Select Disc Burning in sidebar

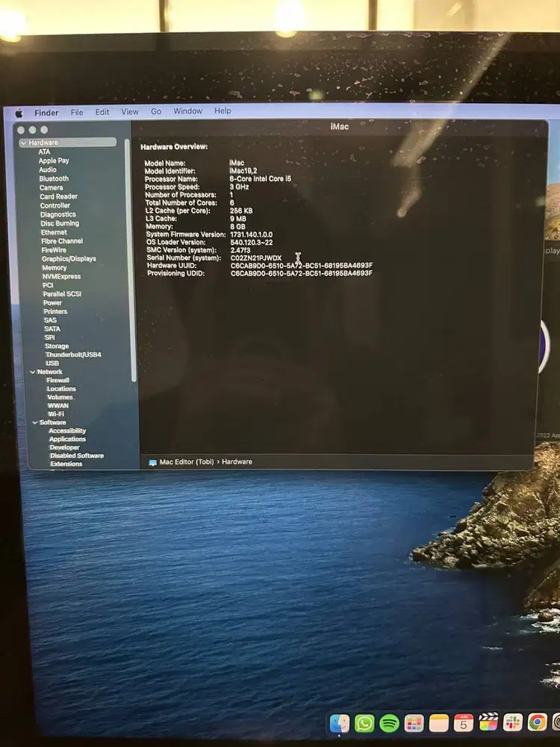click(x=60, y=223)
